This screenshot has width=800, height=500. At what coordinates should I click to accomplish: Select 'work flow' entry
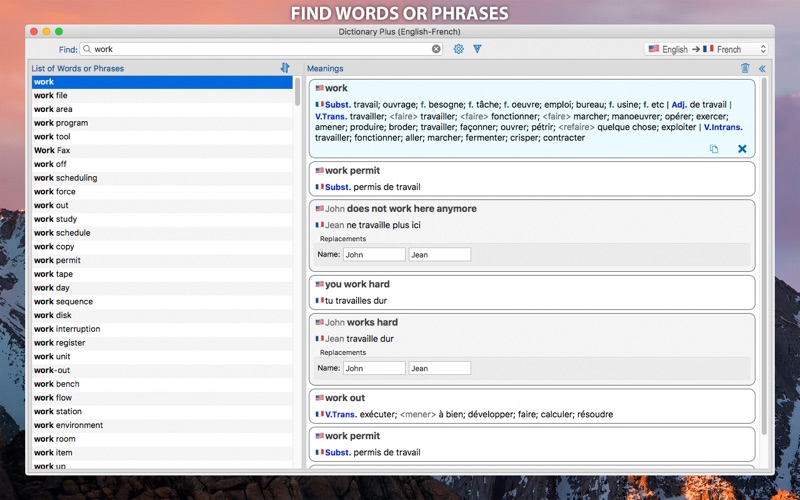[x=162, y=398]
